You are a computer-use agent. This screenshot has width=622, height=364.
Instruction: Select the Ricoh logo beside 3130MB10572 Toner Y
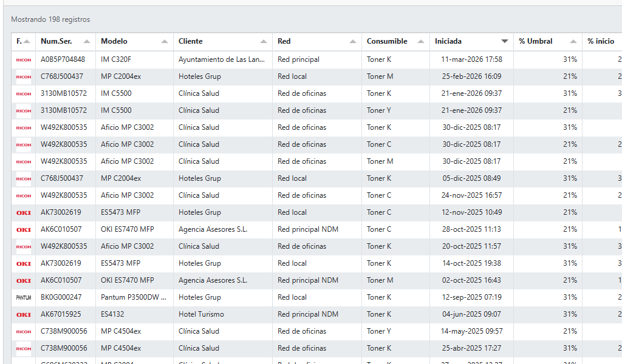(x=24, y=111)
